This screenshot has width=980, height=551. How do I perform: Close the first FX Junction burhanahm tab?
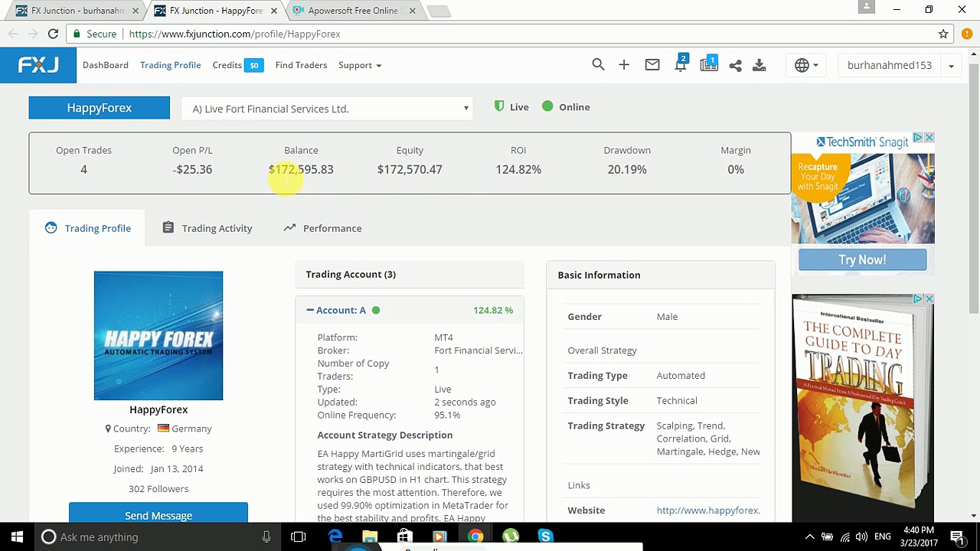click(x=136, y=11)
